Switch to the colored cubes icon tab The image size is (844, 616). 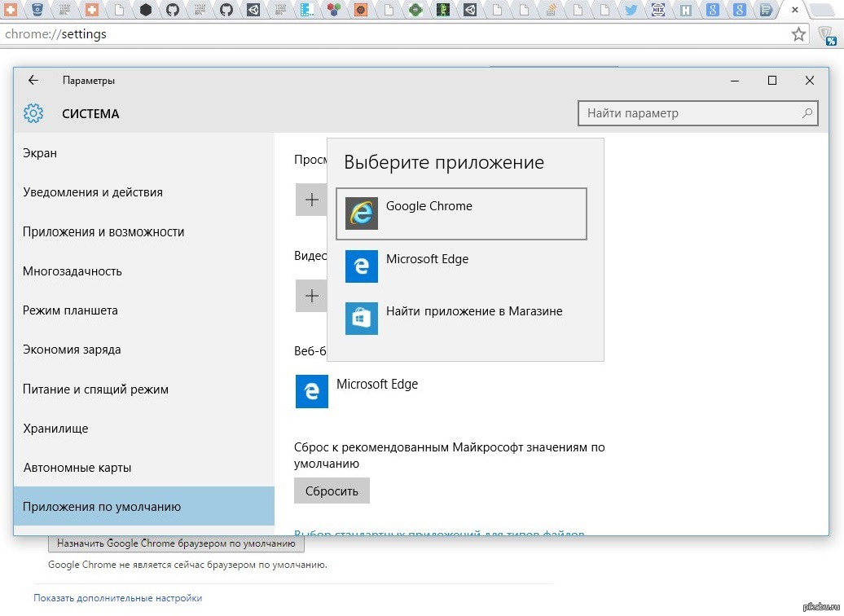334,9
